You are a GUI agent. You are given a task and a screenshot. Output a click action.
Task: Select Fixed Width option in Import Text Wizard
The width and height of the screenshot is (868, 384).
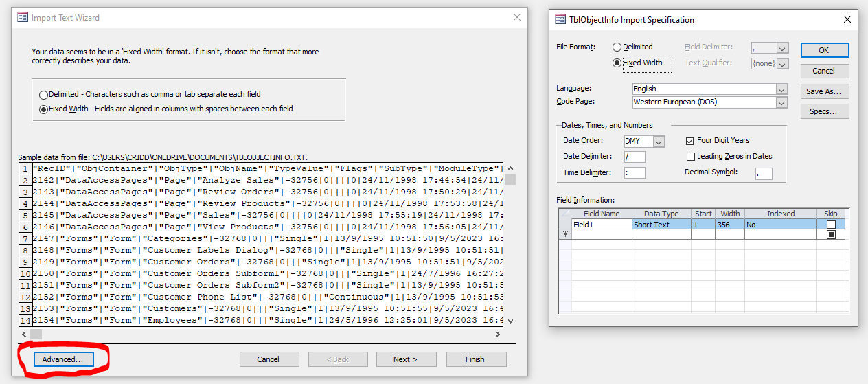(44, 109)
